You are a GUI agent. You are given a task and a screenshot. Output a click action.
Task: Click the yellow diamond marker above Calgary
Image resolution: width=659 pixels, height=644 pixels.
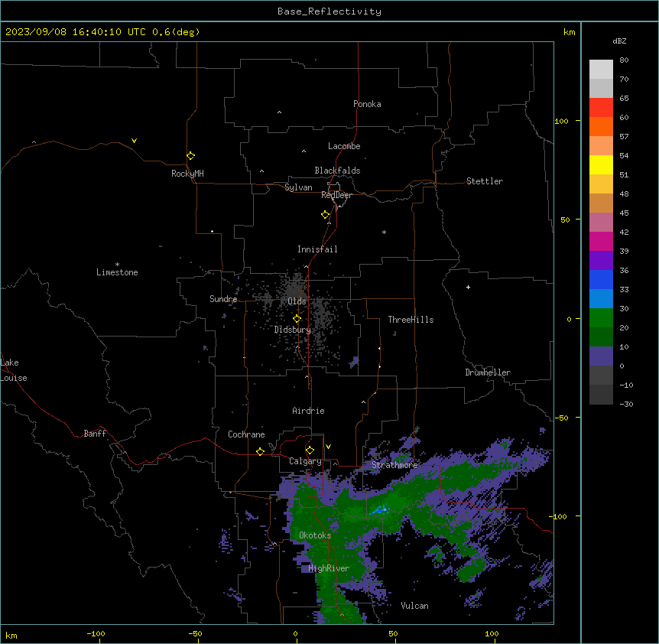310,450
